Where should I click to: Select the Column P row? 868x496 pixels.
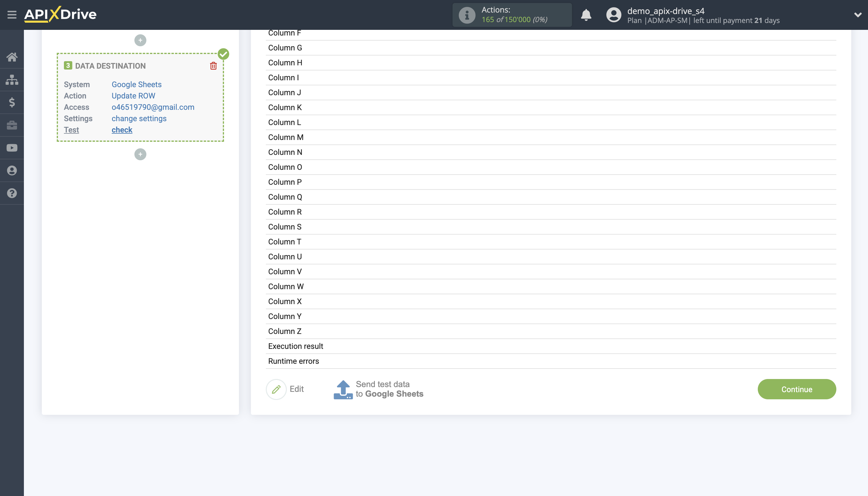click(x=551, y=182)
